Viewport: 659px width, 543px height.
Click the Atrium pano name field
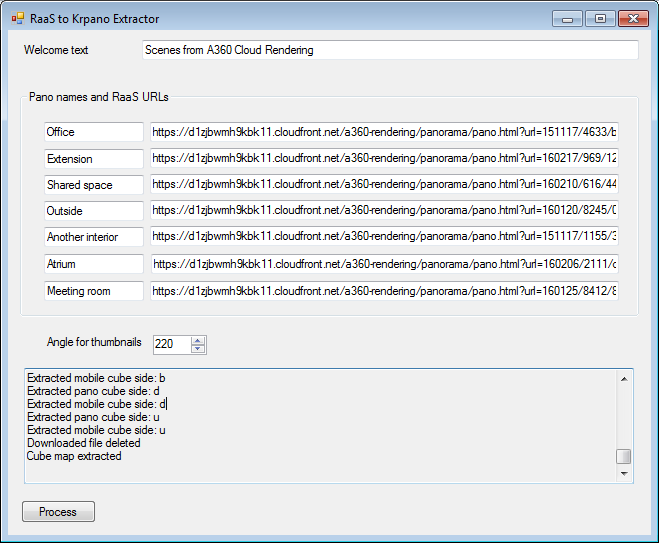pos(94,264)
